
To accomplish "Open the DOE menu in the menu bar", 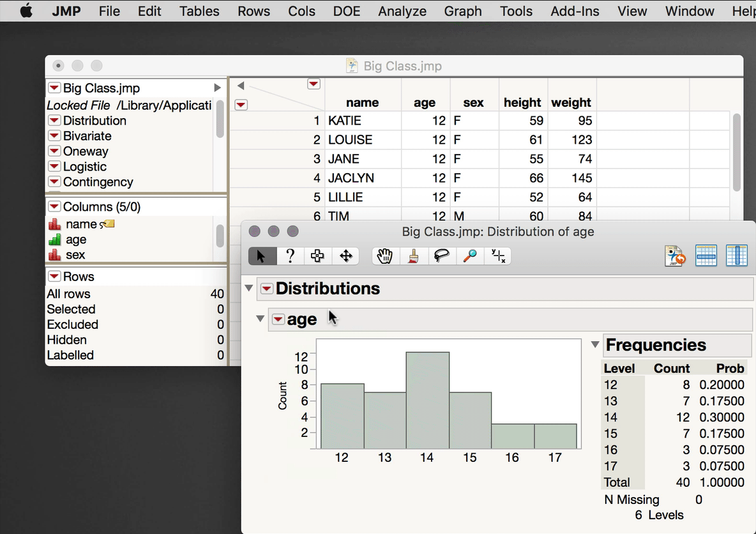I will (347, 11).
